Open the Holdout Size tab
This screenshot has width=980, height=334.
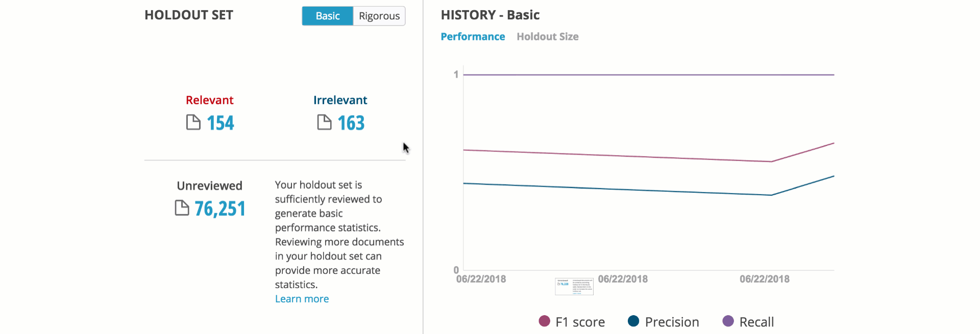[547, 37]
